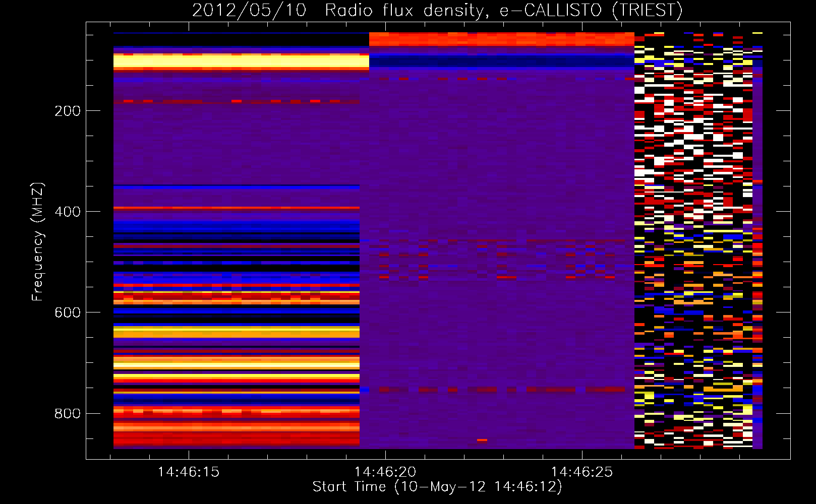Click the '200' frequency tick label
816x504 pixels.
point(68,111)
